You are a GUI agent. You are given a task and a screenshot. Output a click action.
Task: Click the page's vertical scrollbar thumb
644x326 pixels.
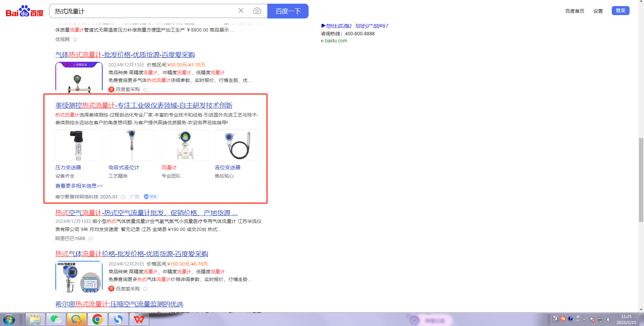[x=641, y=180]
